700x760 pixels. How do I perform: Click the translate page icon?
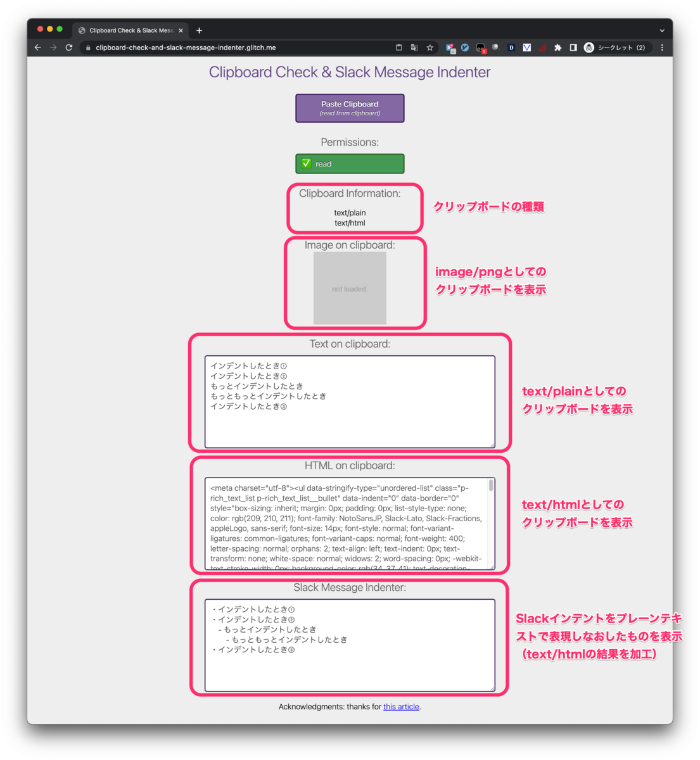pos(414,47)
